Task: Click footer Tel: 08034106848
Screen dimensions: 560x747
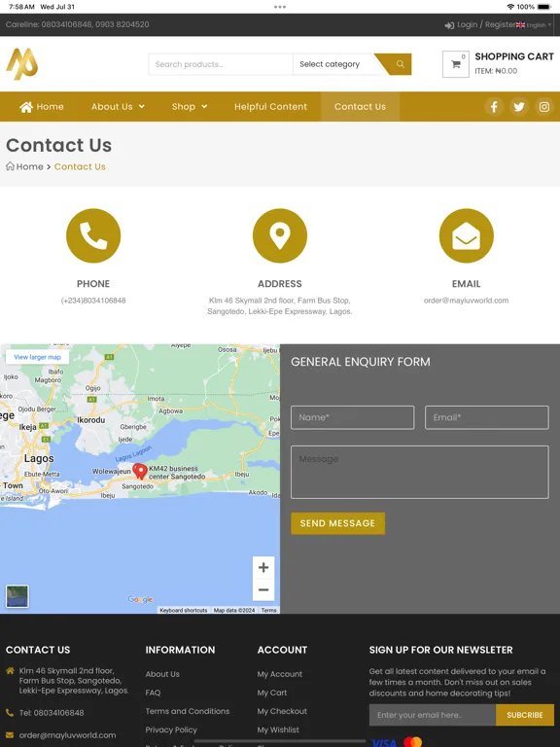Action: [x=52, y=713]
